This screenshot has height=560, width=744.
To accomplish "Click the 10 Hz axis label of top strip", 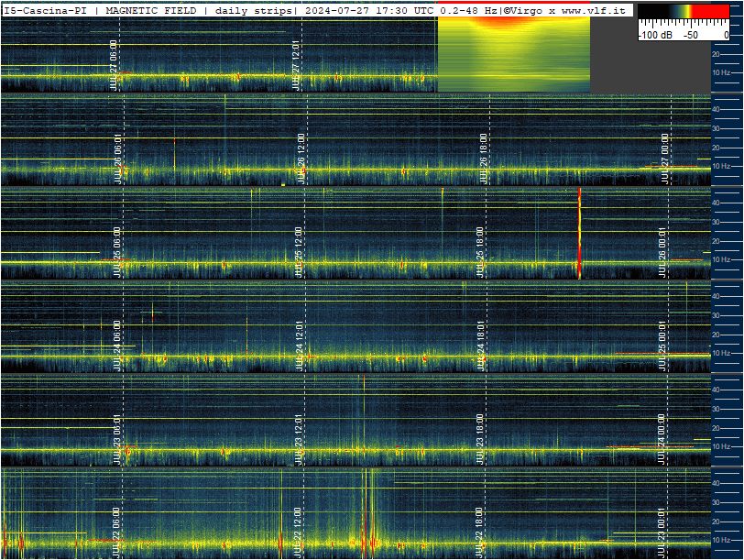I will [x=721, y=72].
